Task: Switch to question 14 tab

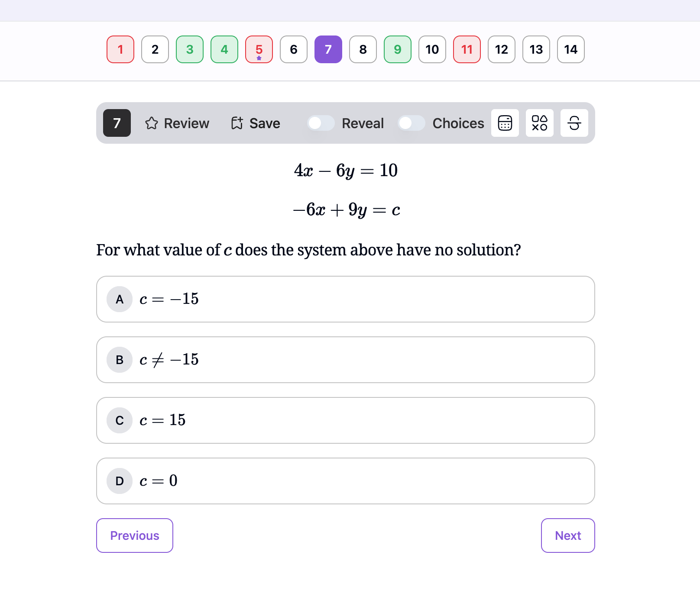Action: [570, 49]
